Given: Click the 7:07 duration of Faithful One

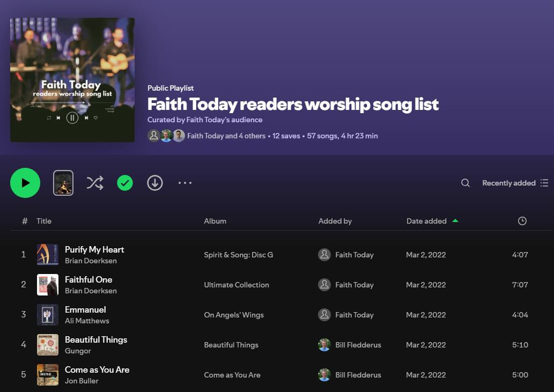Looking at the screenshot, I should pyautogui.click(x=520, y=285).
